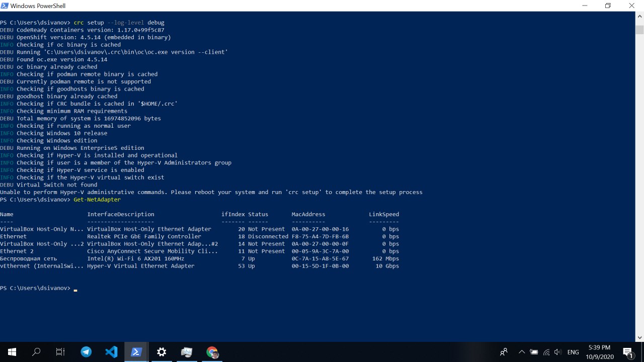This screenshot has height=362, width=644.
Task: Click the 'MacAddress' column header
Action: (x=308, y=214)
